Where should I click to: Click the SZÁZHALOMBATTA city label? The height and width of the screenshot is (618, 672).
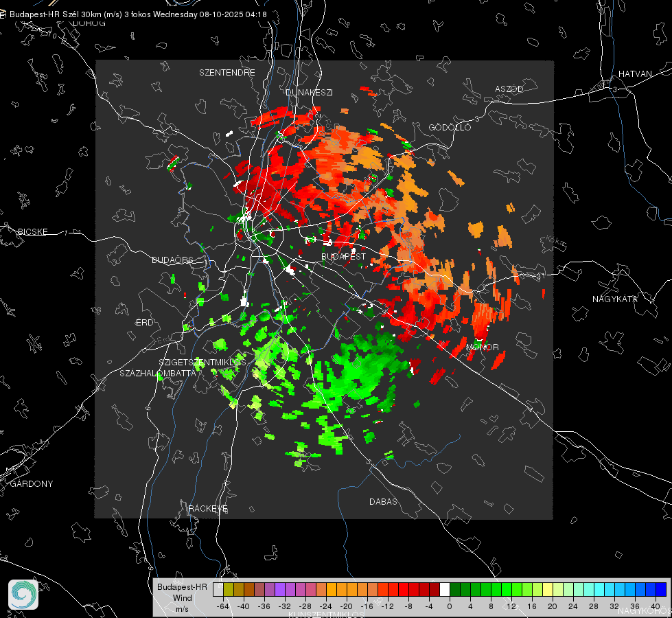tap(158, 373)
